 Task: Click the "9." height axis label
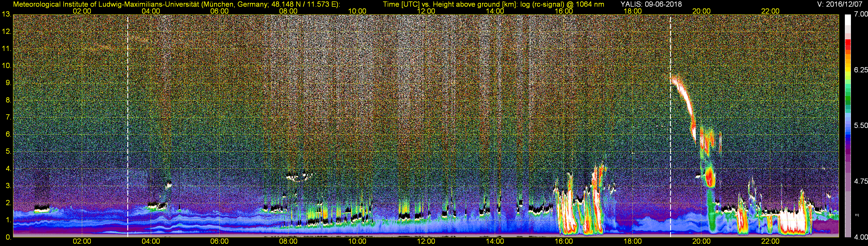click(x=8, y=83)
